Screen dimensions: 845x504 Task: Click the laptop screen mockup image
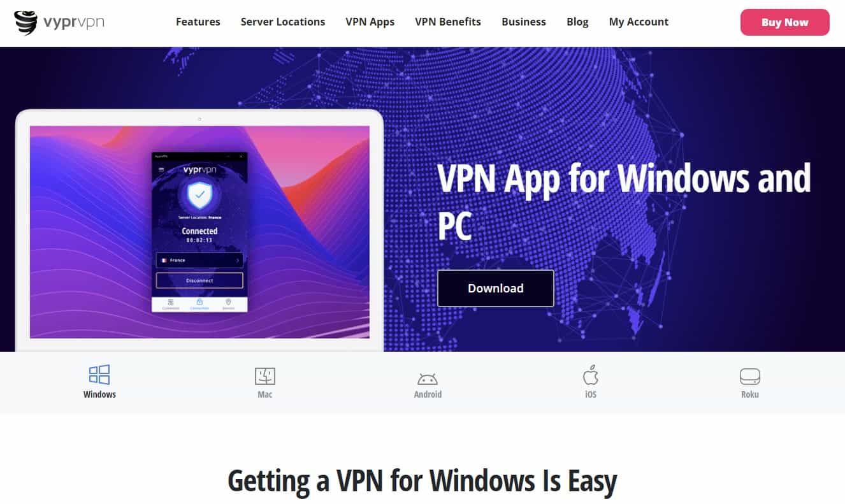(199, 232)
